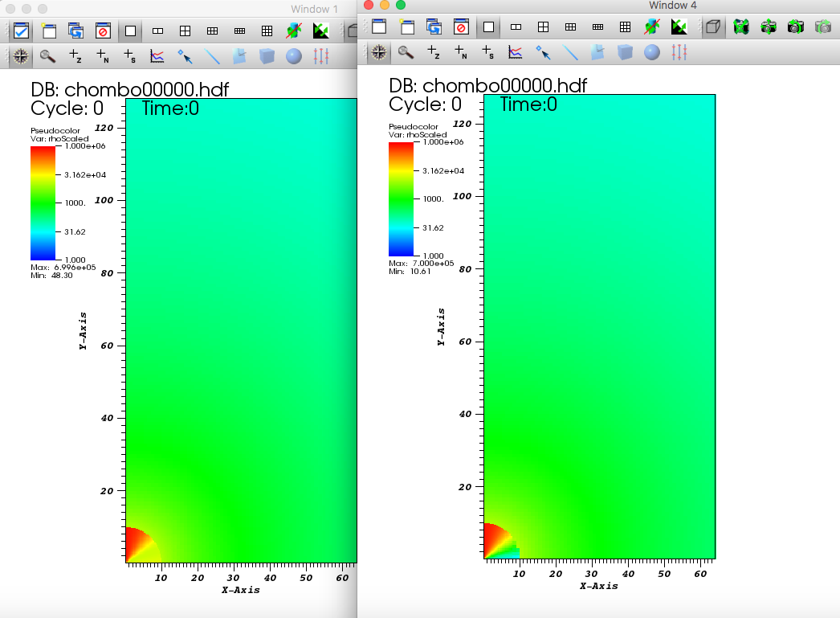Screen dimensions: 840x618
Task: Select 3x3 window layout in Window 1
Action: pos(267,31)
